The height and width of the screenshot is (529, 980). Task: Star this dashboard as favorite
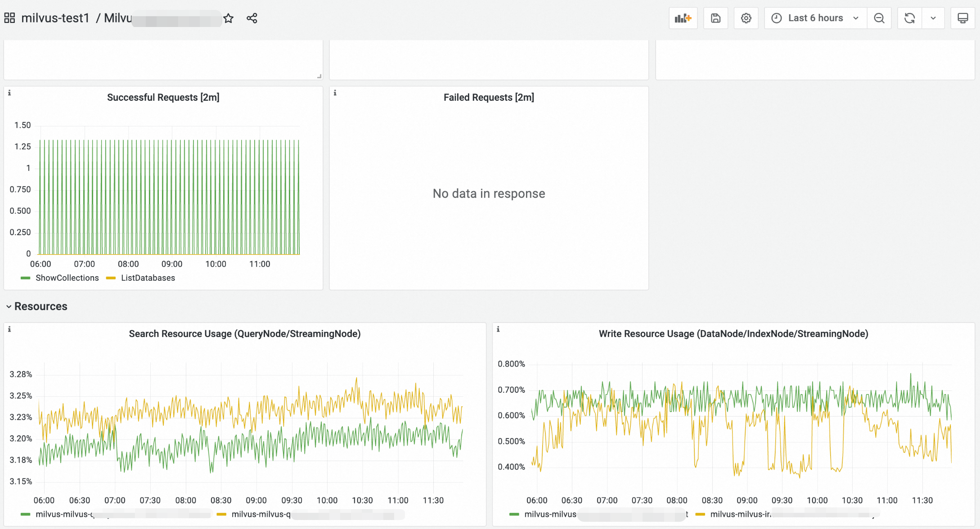click(x=229, y=18)
